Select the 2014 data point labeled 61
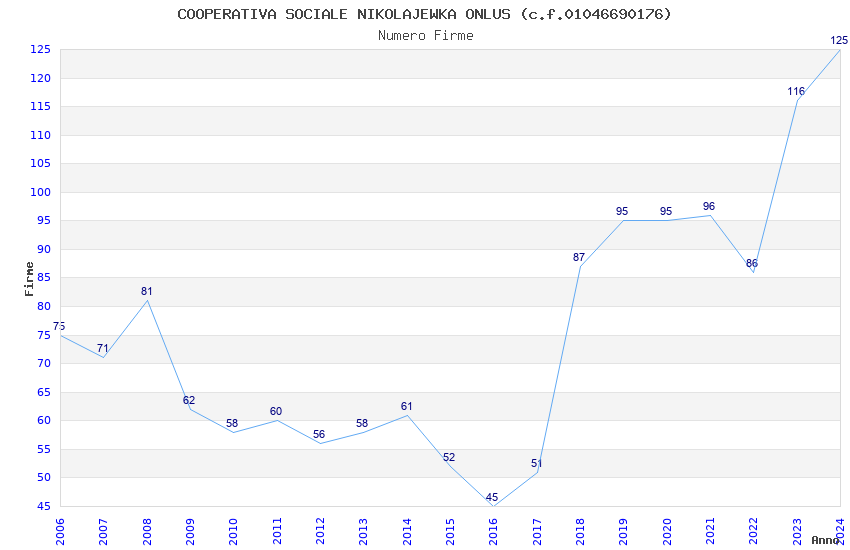 click(x=407, y=415)
